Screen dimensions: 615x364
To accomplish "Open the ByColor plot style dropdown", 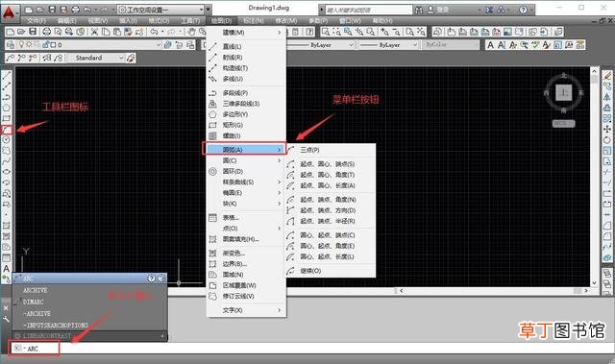I will click(x=451, y=45).
